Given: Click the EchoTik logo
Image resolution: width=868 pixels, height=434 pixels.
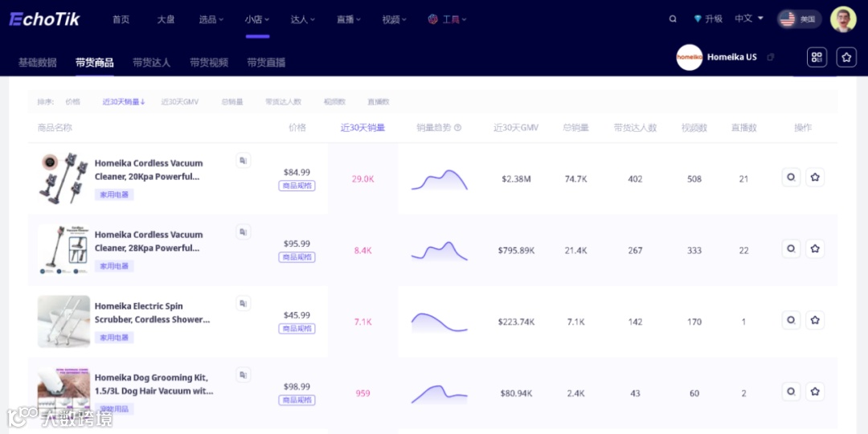Looking at the screenshot, I should point(44,19).
